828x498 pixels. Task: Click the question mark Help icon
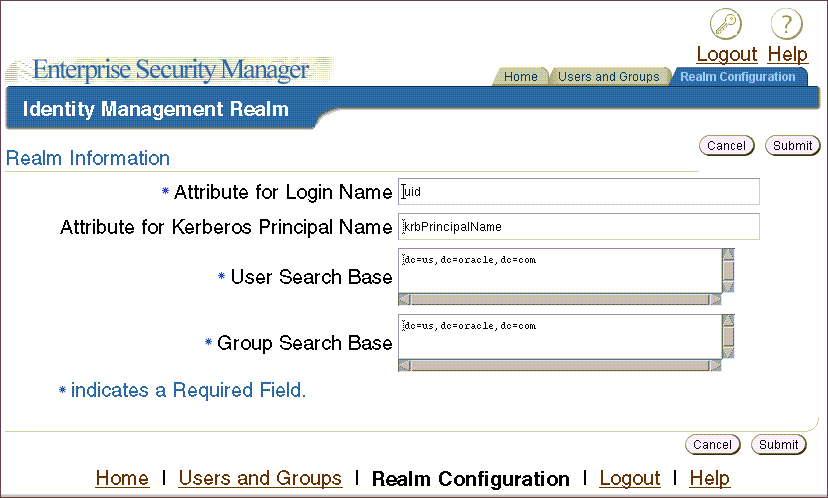pyautogui.click(x=787, y=24)
